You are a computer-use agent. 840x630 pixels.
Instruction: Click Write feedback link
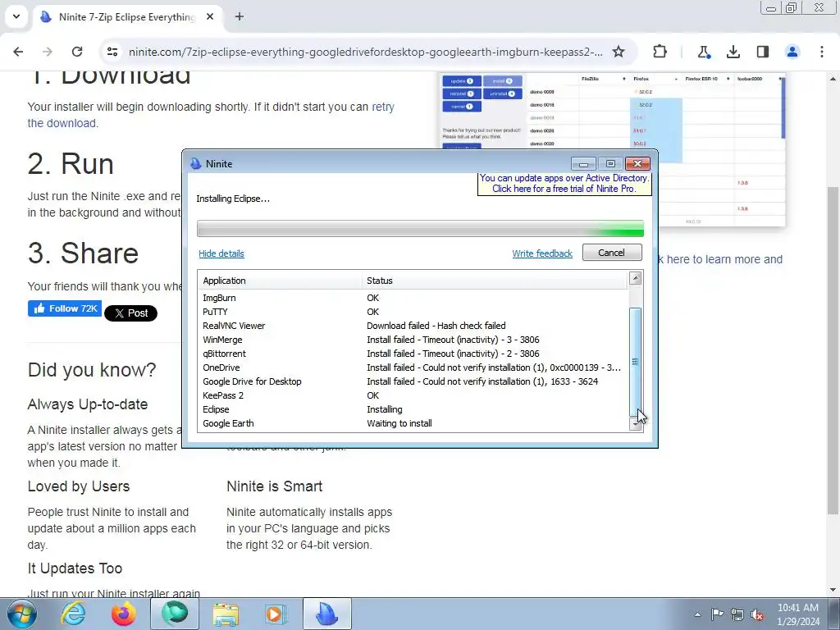pyautogui.click(x=542, y=253)
